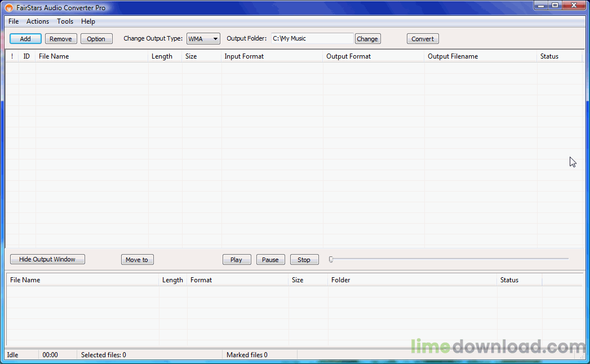Click the Output Folder path field
Screen dimensions: 590x364
pyautogui.click(x=312, y=38)
